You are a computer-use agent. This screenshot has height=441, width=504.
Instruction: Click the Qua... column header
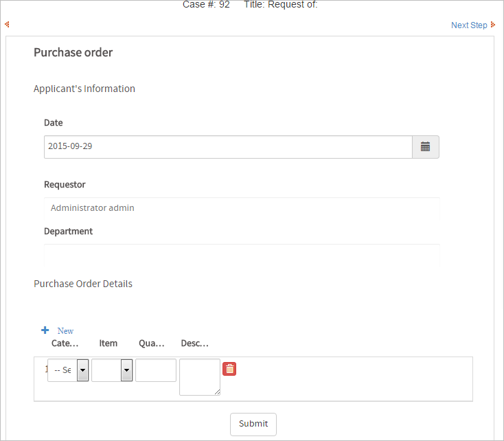[x=152, y=343]
